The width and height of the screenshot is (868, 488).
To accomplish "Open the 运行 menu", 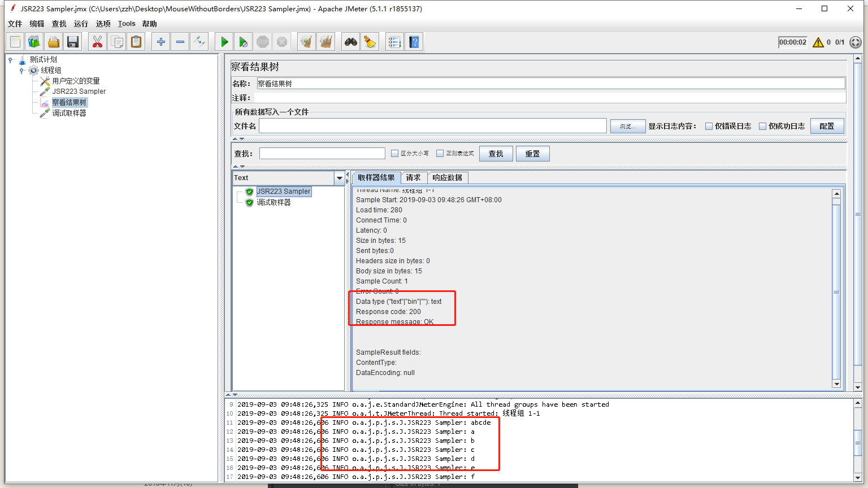I will point(81,24).
